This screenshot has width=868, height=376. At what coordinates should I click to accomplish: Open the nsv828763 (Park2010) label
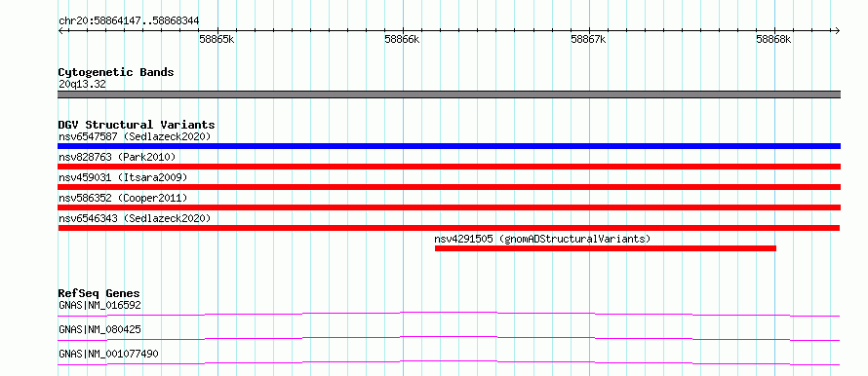(117, 157)
